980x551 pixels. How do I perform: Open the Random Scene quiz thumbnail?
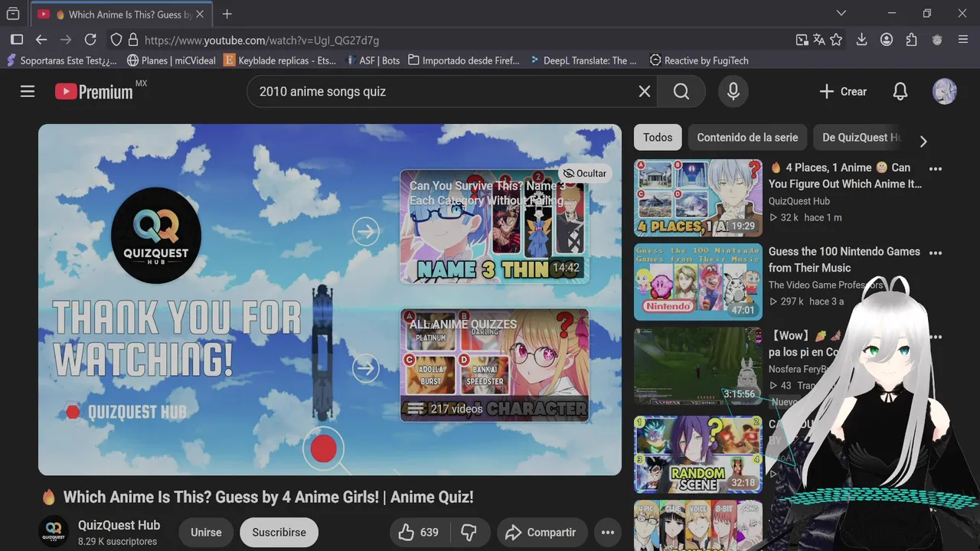(698, 454)
